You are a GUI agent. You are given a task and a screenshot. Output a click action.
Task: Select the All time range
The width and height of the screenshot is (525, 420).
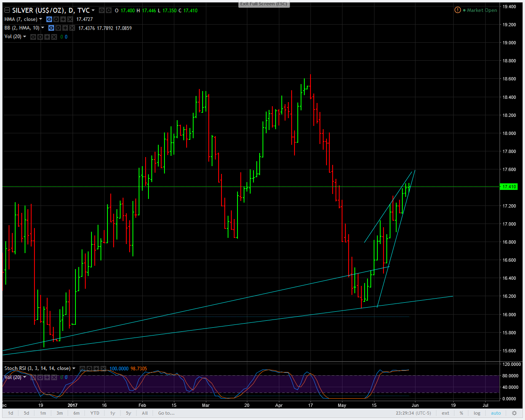pos(145,413)
